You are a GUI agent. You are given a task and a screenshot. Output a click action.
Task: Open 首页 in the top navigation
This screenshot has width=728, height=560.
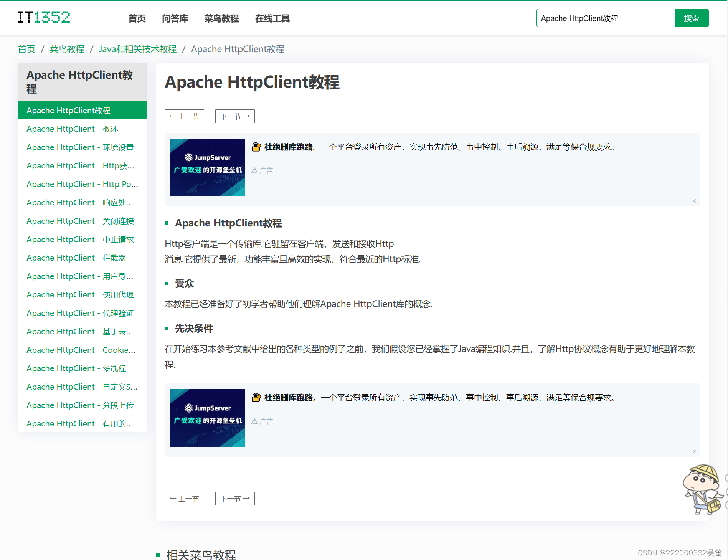(x=137, y=18)
